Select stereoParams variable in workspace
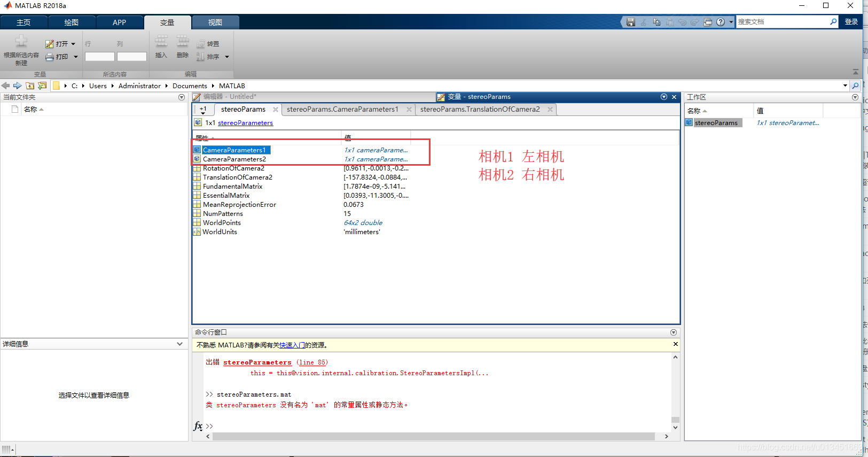The width and height of the screenshot is (868, 457). [x=716, y=123]
